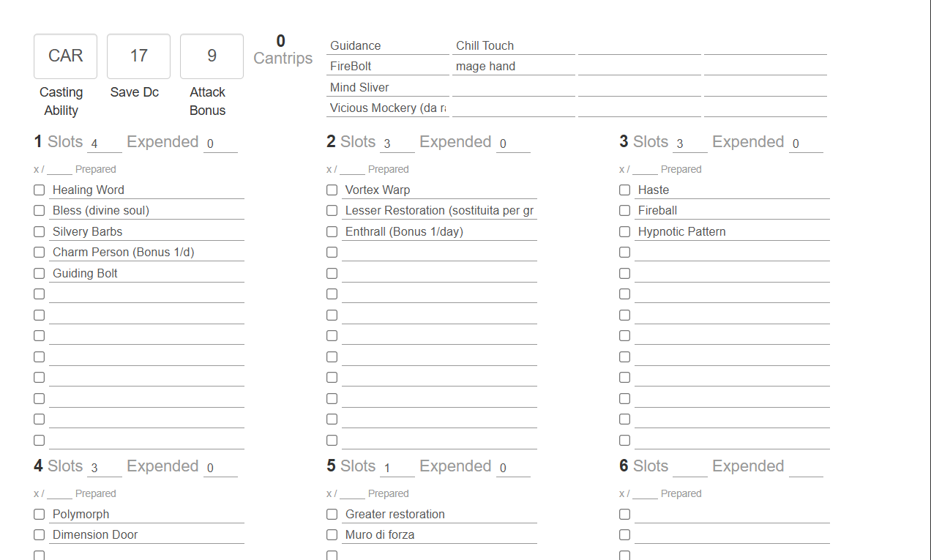Check the Vortex Warp checkbox
Viewport: 931px width, 560px height.
click(332, 190)
